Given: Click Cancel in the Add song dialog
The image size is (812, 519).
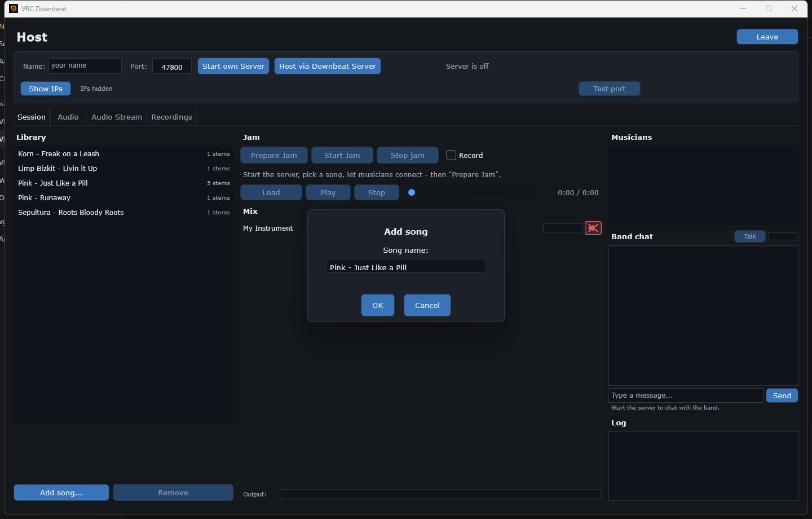Looking at the screenshot, I should pos(427,305).
